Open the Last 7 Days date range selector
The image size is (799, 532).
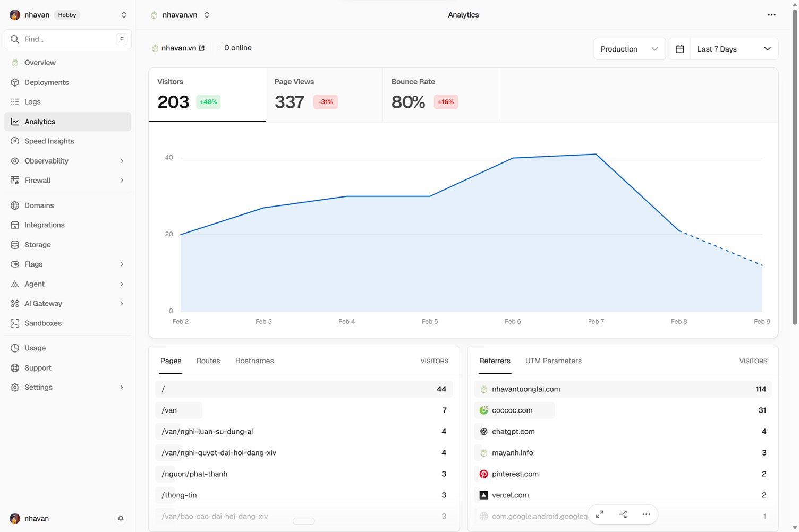(x=734, y=49)
